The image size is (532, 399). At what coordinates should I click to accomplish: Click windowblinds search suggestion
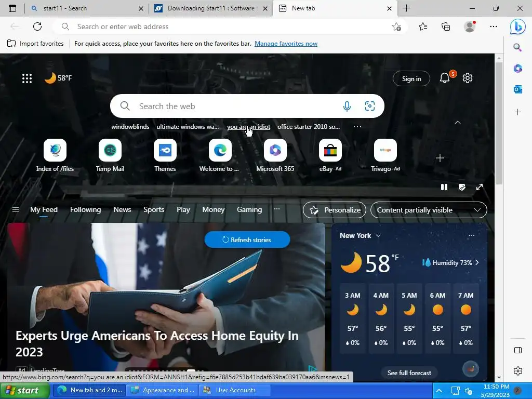pyautogui.click(x=130, y=127)
